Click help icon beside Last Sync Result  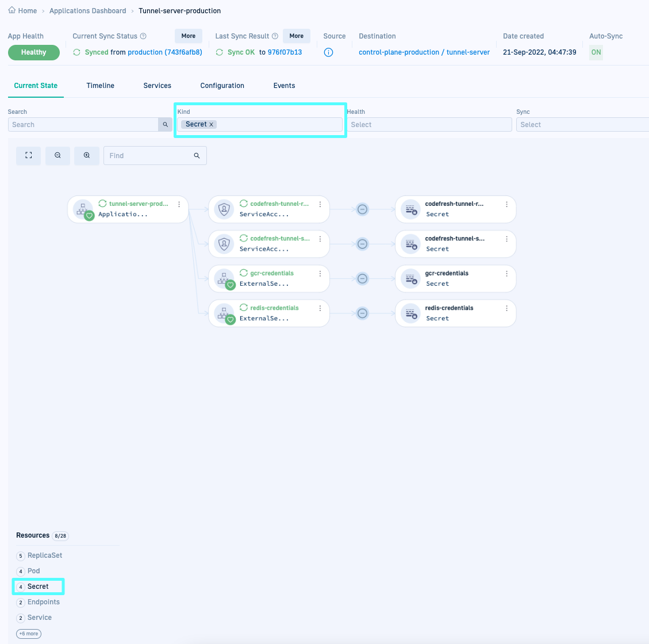click(275, 36)
